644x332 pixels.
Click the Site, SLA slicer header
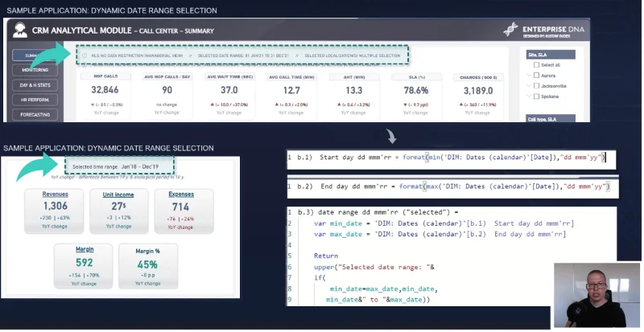point(551,55)
